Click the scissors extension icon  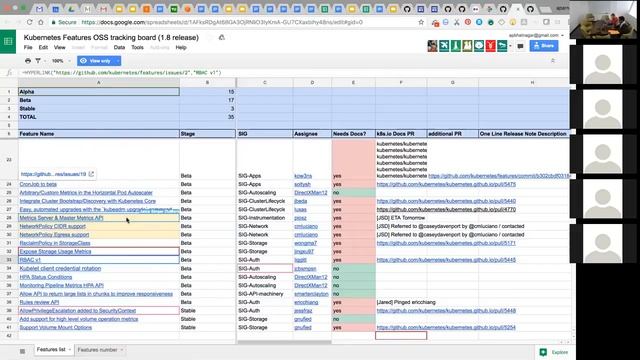click(457, 22)
